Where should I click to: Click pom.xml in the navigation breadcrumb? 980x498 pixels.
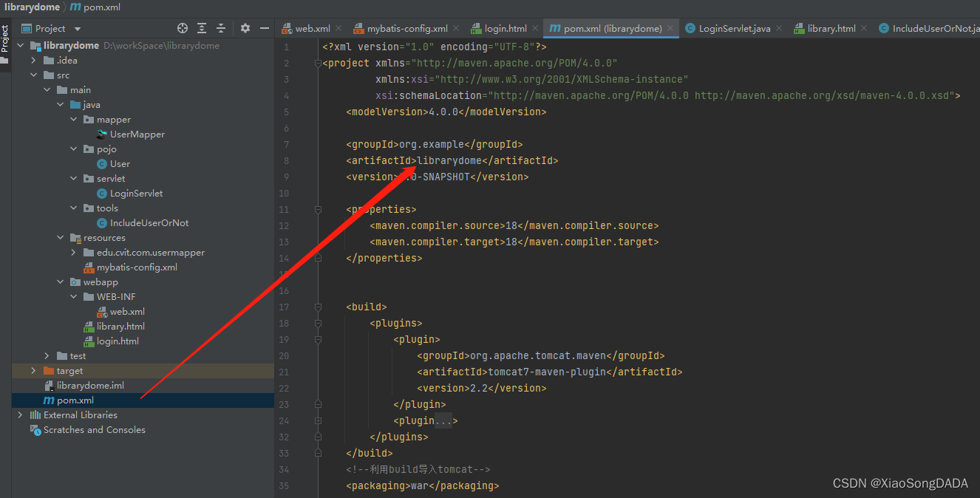(x=96, y=7)
